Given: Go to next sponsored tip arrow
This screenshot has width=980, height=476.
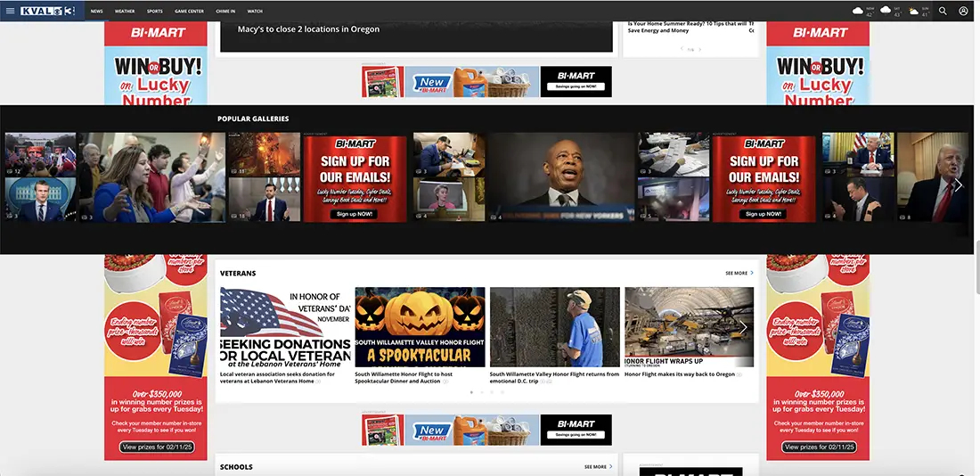Looking at the screenshot, I should point(699,49).
